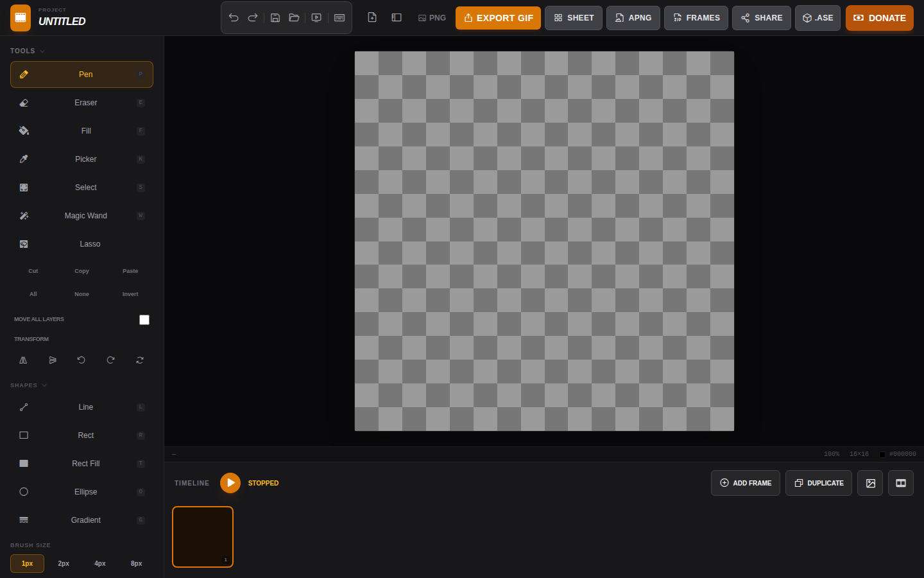The width and height of the screenshot is (924, 578).
Task: Choose the Picker tool
Action: coord(81,159)
